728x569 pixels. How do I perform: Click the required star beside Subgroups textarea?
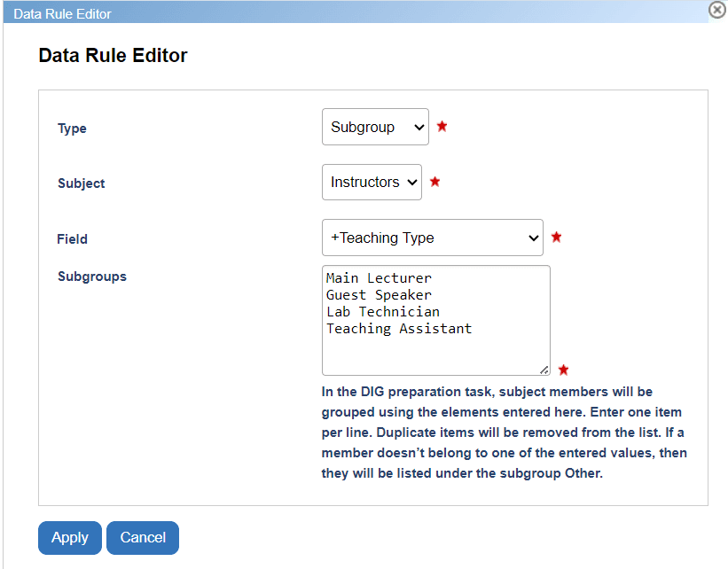563,370
